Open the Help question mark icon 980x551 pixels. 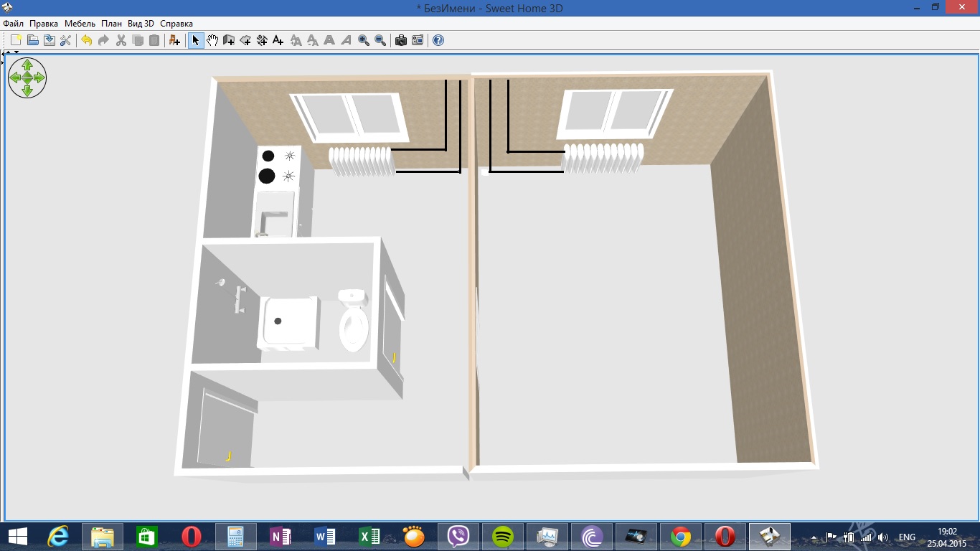(x=438, y=40)
